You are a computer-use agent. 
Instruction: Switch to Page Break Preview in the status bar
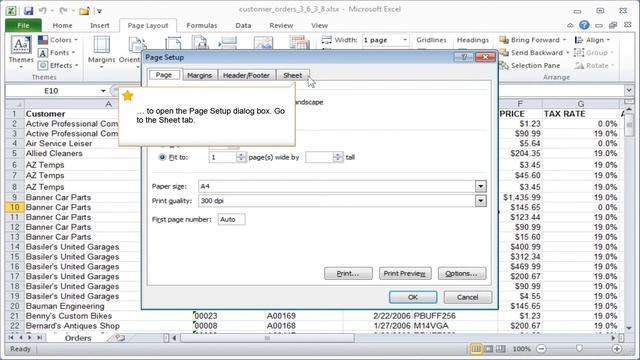tap(501, 349)
